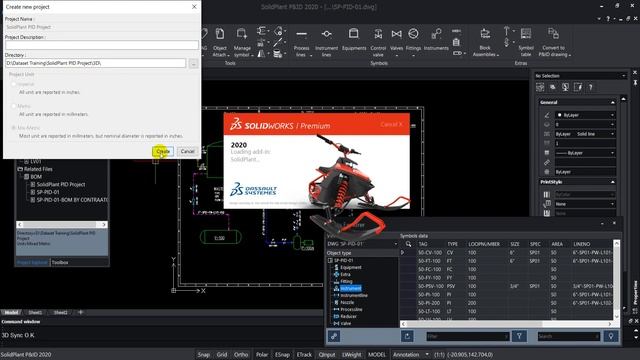Choose the Control valve symbol tool
Viewport: 640px width, 360px height.
(x=378, y=42)
